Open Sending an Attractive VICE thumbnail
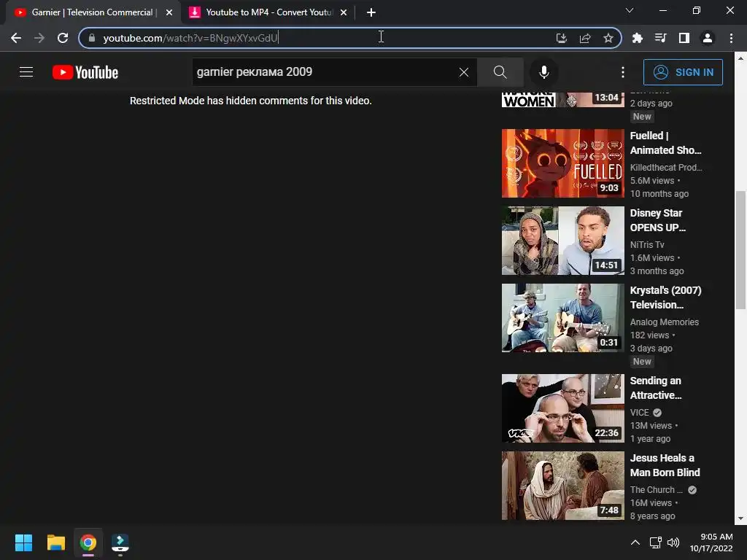Image resolution: width=747 pixels, height=560 pixels. 562,408
